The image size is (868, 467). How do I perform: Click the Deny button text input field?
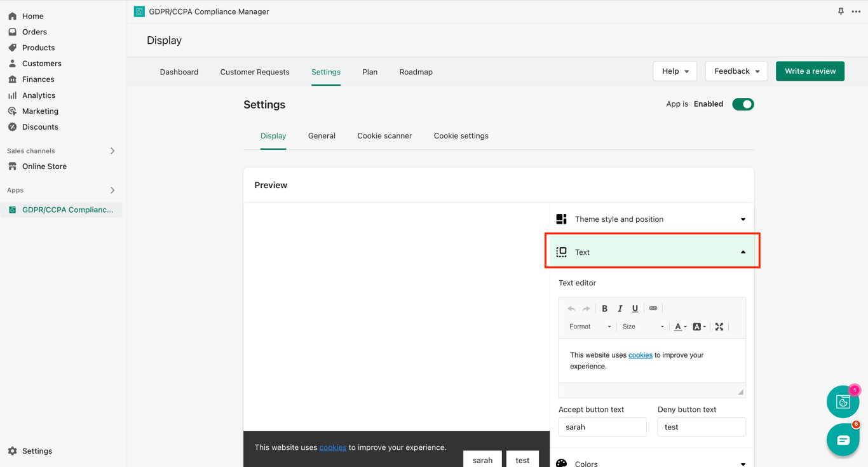coord(702,427)
